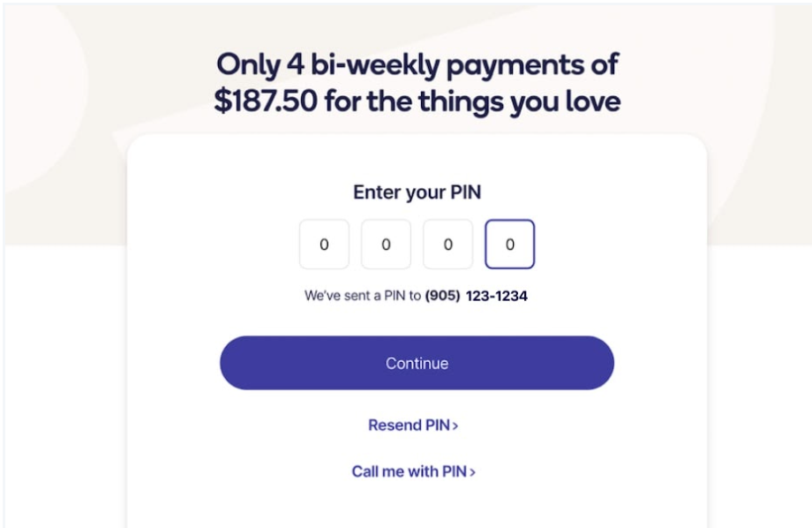Click empty white card area below Call me link

click(417, 505)
